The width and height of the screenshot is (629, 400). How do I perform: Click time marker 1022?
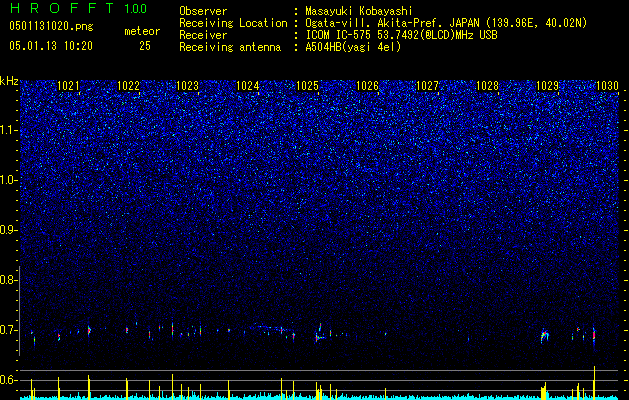point(128,86)
